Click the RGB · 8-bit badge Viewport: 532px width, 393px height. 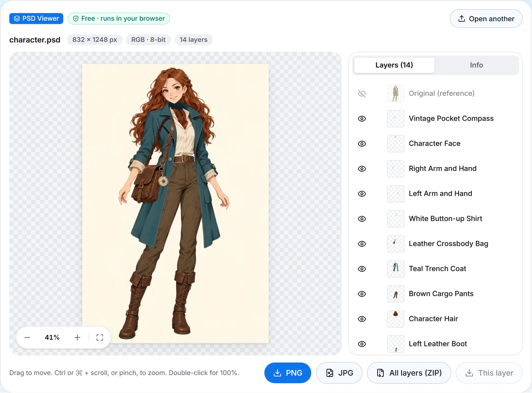pyautogui.click(x=148, y=40)
